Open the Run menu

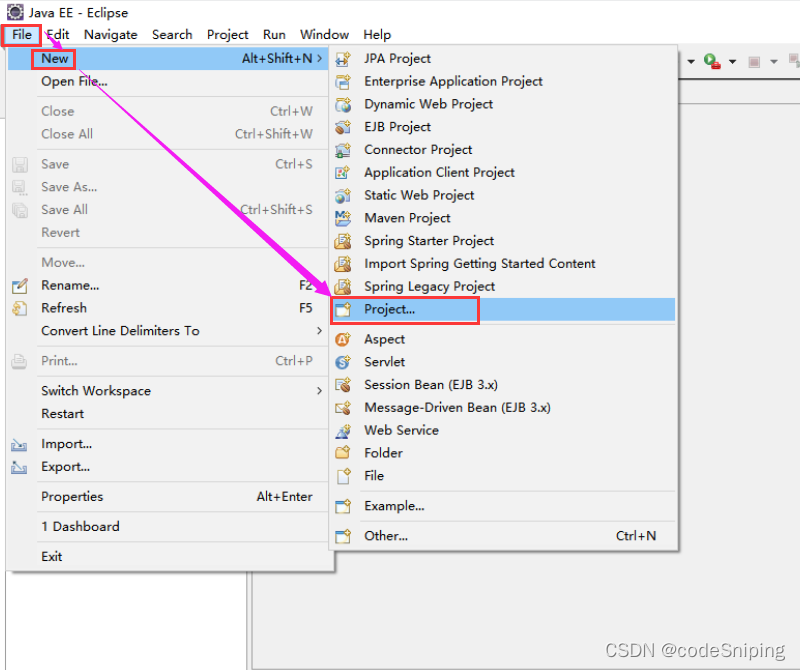[274, 35]
